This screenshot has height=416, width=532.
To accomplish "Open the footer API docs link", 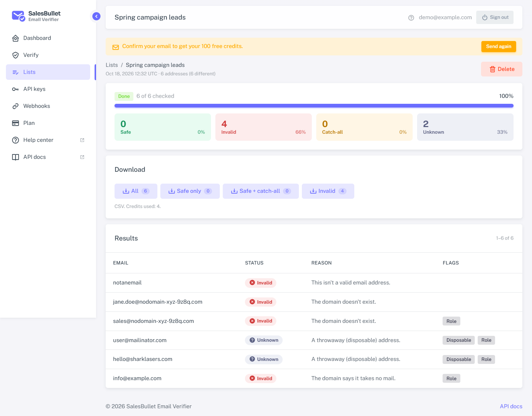I will pyautogui.click(x=511, y=406).
